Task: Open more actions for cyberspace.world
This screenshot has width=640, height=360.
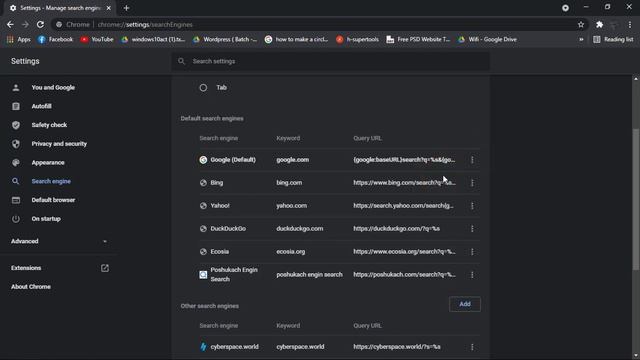Action: pos(472,347)
